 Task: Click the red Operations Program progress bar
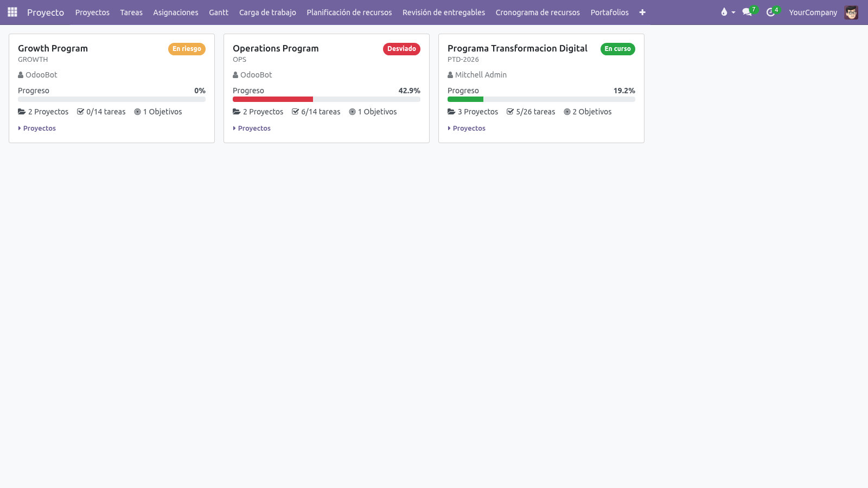273,99
